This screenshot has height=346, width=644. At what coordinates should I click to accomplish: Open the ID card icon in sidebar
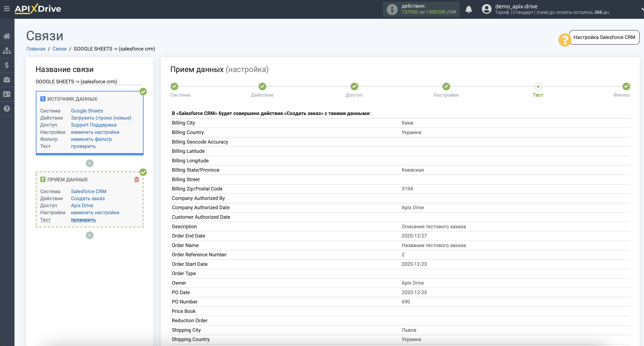(7, 94)
